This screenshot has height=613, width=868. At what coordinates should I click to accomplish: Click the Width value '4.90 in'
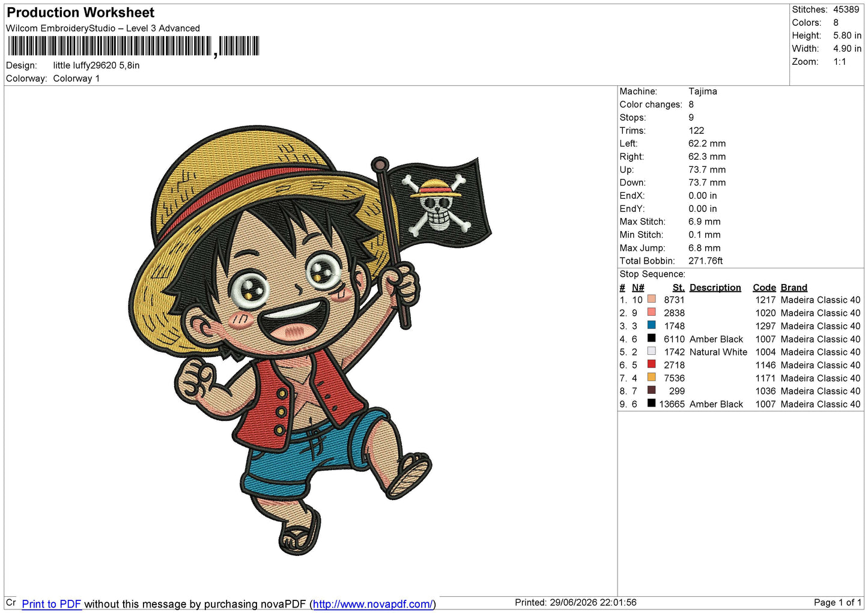click(847, 49)
